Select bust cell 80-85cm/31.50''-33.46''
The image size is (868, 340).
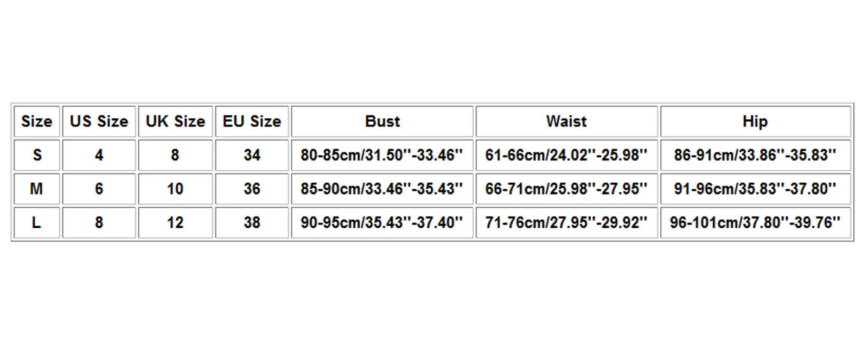pyautogui.click(x=382, y=155)
